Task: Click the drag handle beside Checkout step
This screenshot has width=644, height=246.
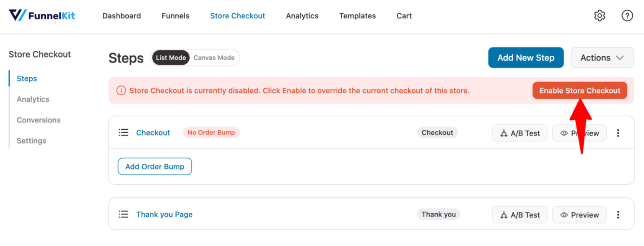Action: (x=123, y=132)
